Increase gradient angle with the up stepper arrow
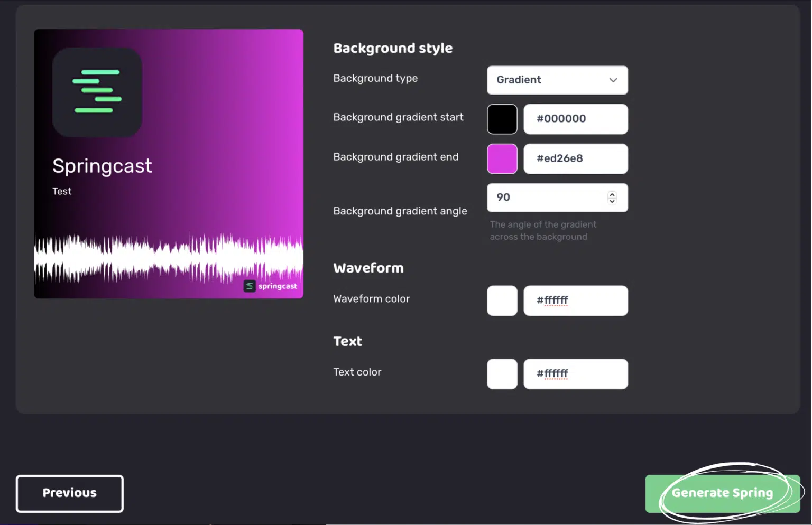The image size is (812, 525). (x=612, y=194)
